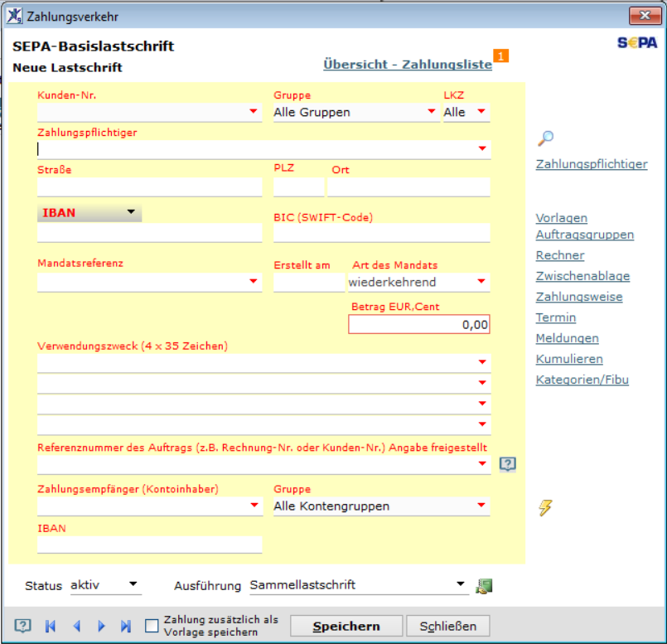Viewport: 667px width, 644px height.
Task: Click the yellow lightning bolt icon
Action: pos(545,507)
